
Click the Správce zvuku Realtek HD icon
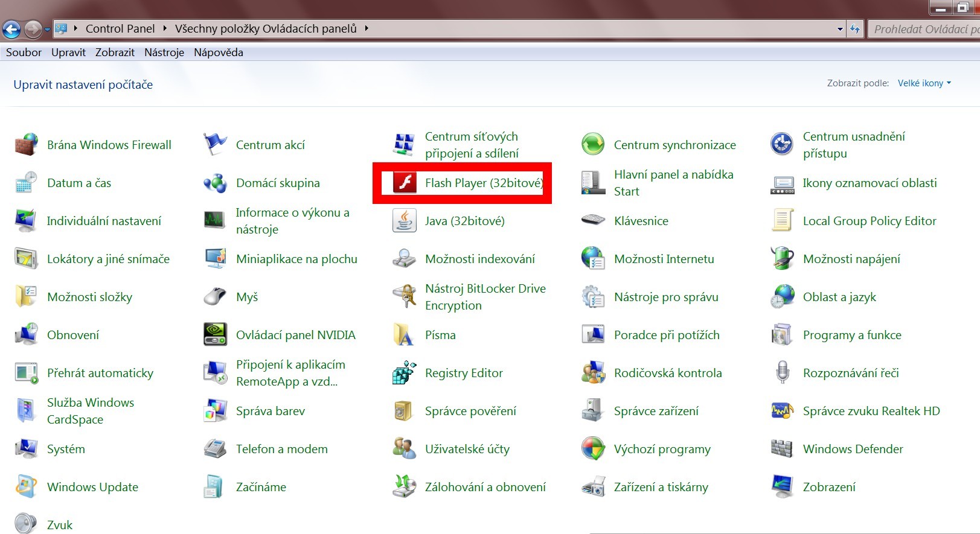coord(782,411)
